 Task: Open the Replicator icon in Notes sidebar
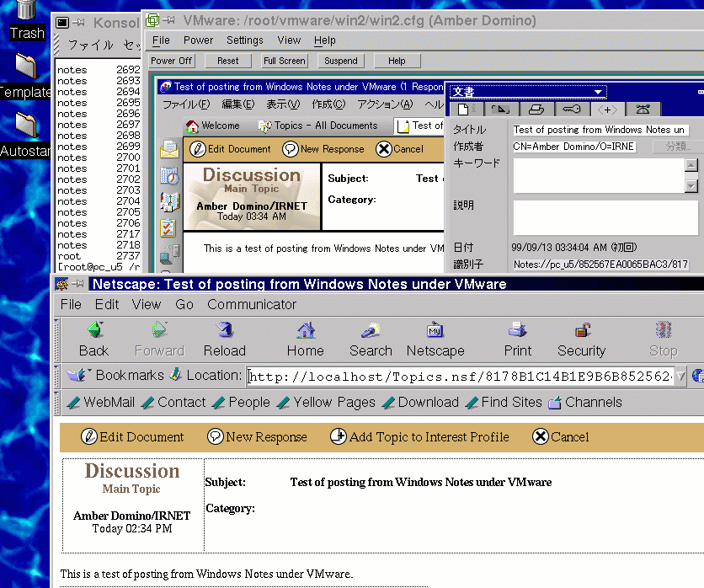tap(170, 254)
